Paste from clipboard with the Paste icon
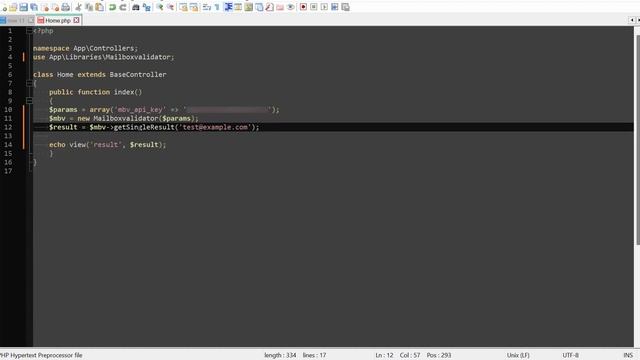Viewport: 640px width, 360px height. (99, 7)
